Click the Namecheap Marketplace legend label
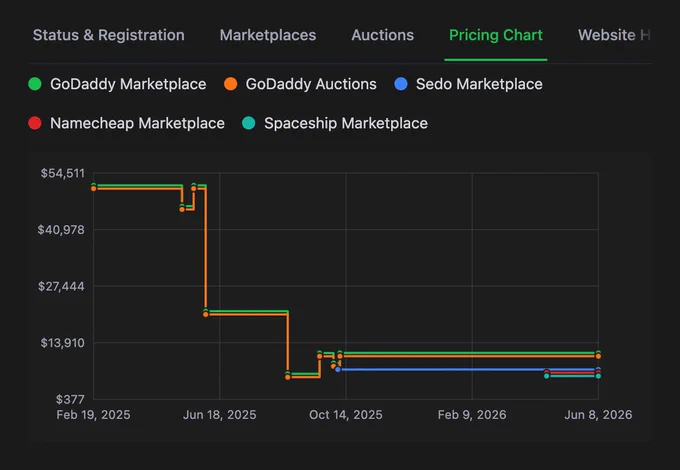The image size is (680, 470). point(137,124)
